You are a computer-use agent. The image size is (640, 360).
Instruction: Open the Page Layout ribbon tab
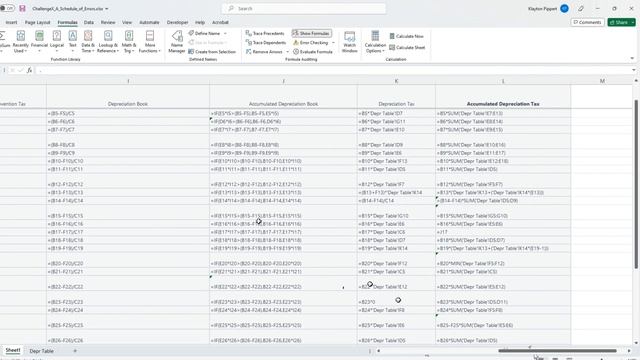(38, 22)
